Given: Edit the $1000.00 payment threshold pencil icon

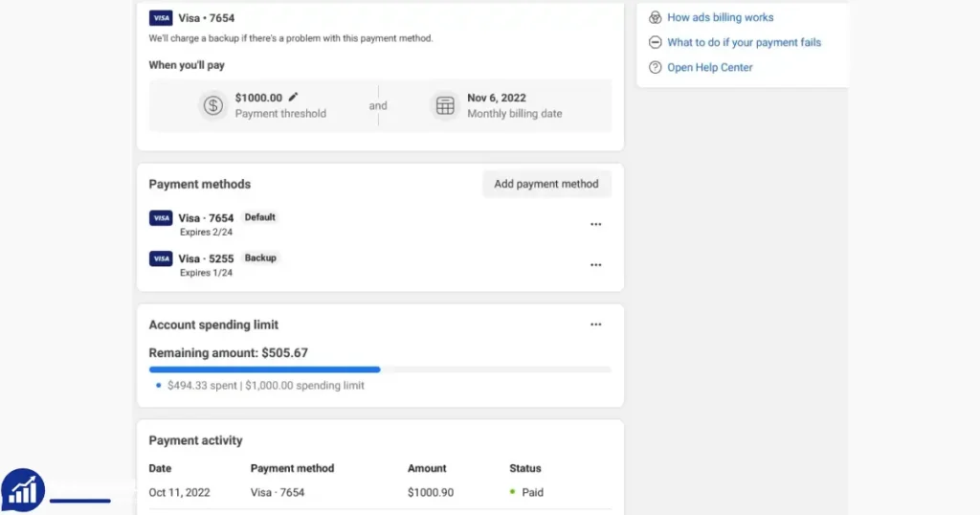Looking at the screenshot, I should [x=293, y=97].
